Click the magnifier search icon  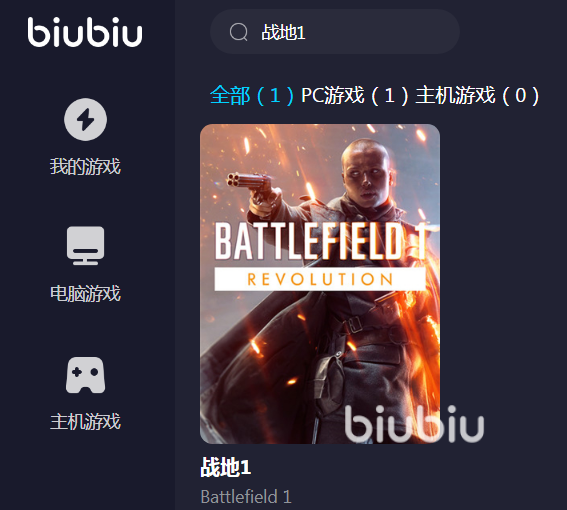[x=238, y=32]
